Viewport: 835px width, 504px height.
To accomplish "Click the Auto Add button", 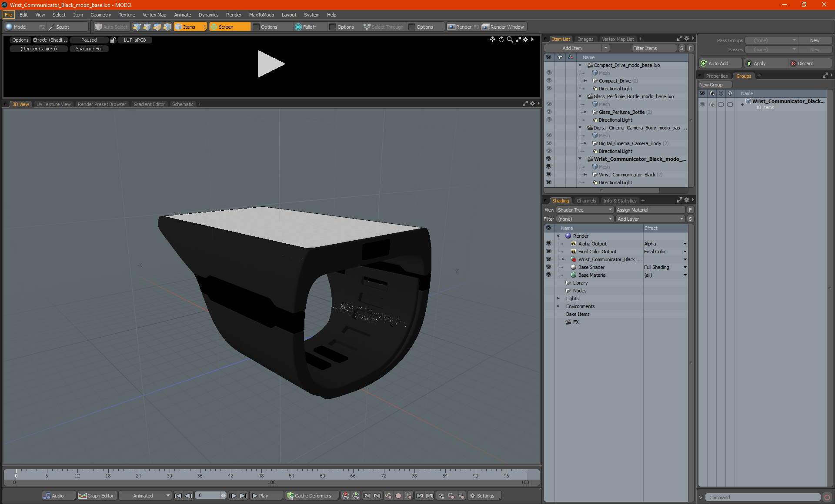I will pyautogui.click(x=718, y=63).
